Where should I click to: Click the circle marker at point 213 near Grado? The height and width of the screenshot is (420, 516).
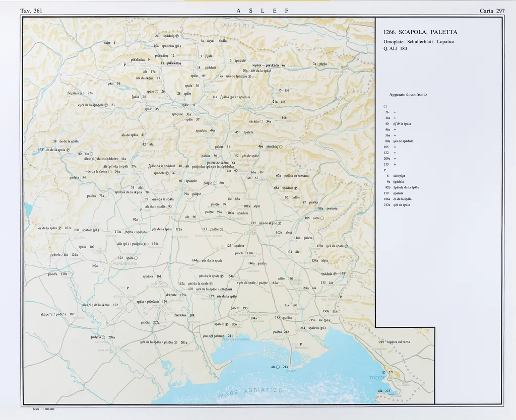click(278, 367)
